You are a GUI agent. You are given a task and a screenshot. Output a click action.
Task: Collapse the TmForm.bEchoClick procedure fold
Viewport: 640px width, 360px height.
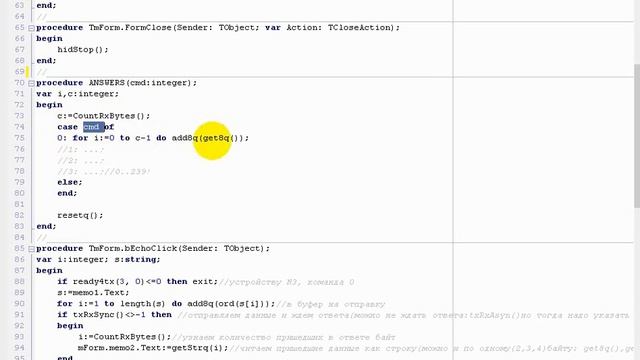pos(31,249)
